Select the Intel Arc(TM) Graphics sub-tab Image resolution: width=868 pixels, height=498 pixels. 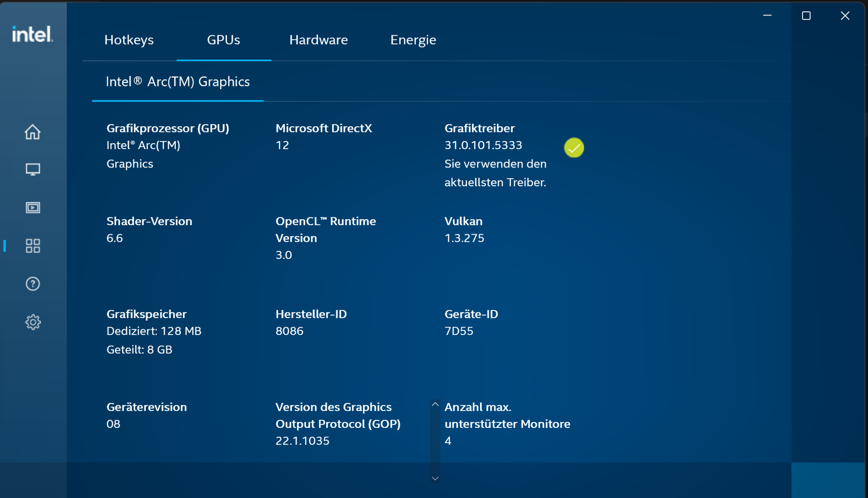coord(178,82)
